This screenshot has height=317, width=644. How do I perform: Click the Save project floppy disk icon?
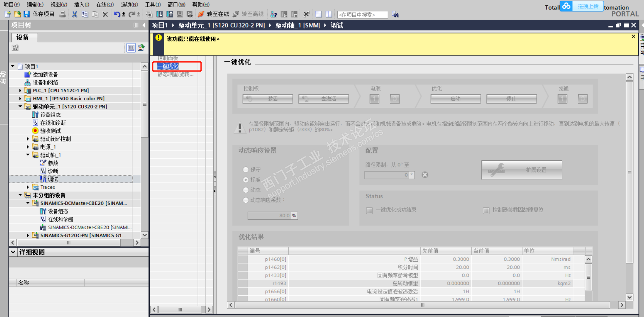26,14
